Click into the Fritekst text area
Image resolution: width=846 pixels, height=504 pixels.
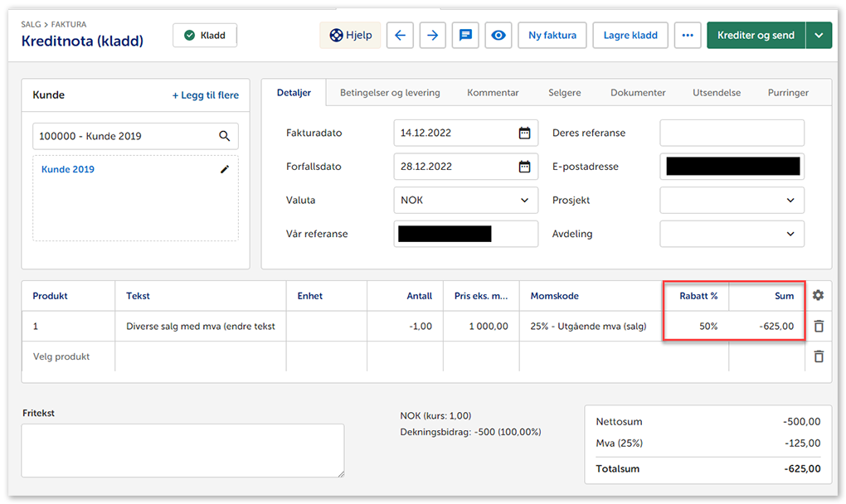click(182, 450)
